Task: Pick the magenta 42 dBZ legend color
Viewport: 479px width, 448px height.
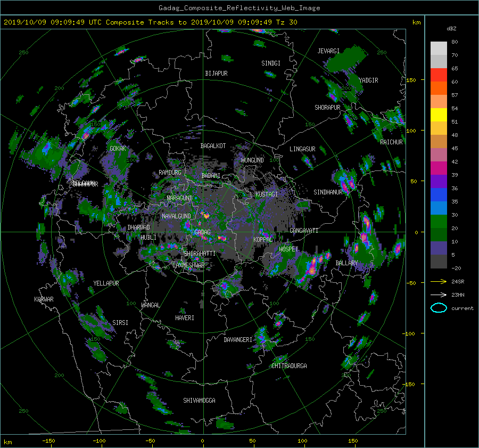Action: pos(439,168)
